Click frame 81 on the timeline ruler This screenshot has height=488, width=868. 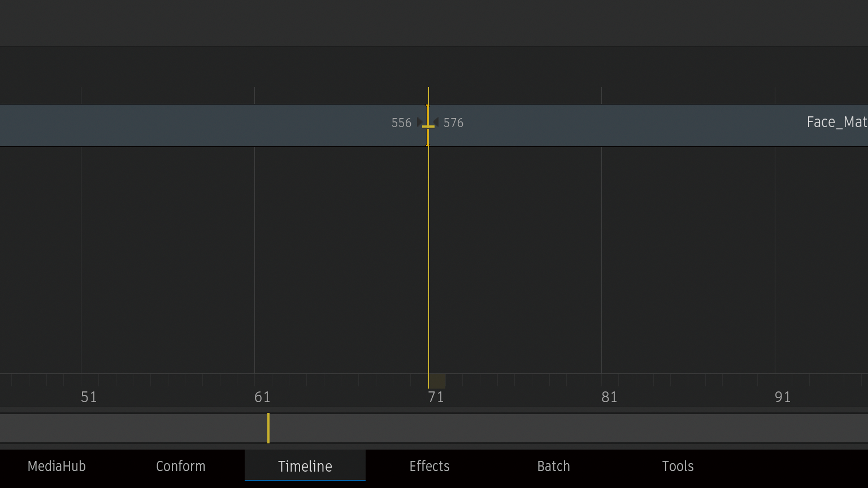click(609, 397)
